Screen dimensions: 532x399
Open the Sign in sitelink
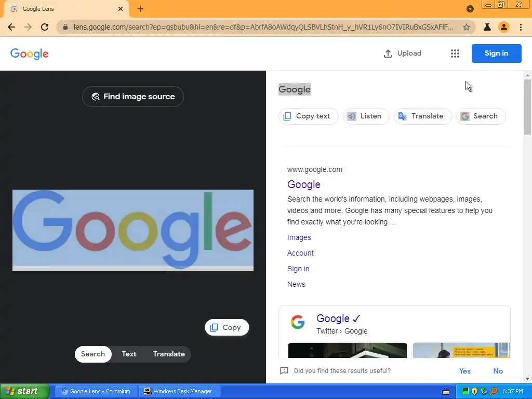tap(298, 269)
